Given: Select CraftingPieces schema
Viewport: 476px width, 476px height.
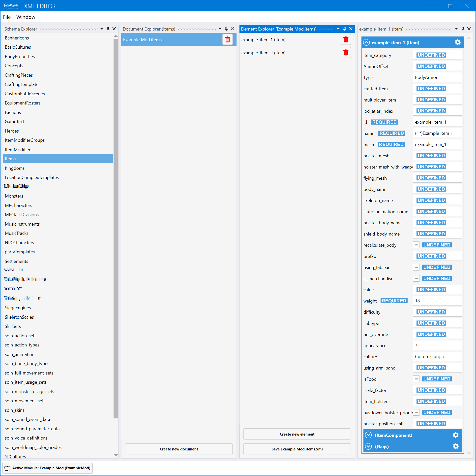Looking at the screenshot, I should point(58,75).
